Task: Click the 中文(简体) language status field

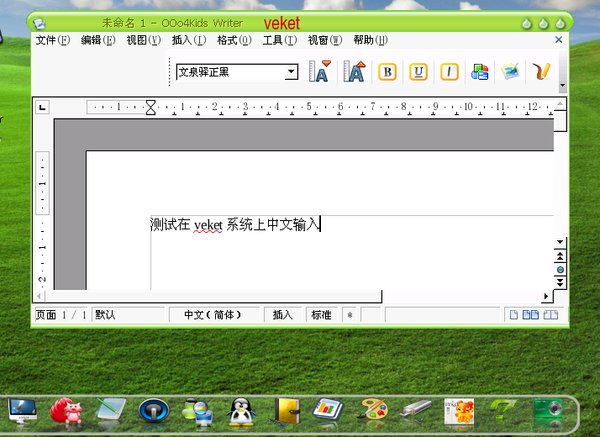Action: [214, 315]
